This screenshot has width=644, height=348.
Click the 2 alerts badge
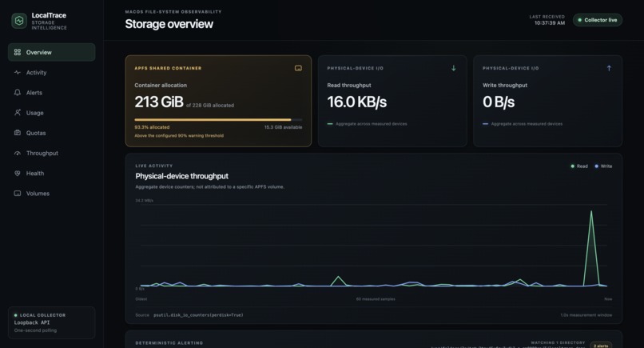coord(601,345)
